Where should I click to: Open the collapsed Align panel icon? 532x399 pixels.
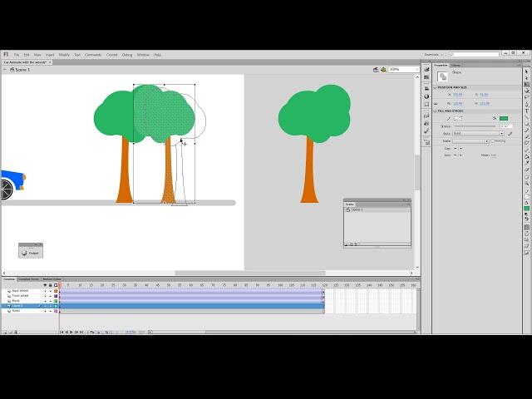pyautogui.click(x=426, y=89)
